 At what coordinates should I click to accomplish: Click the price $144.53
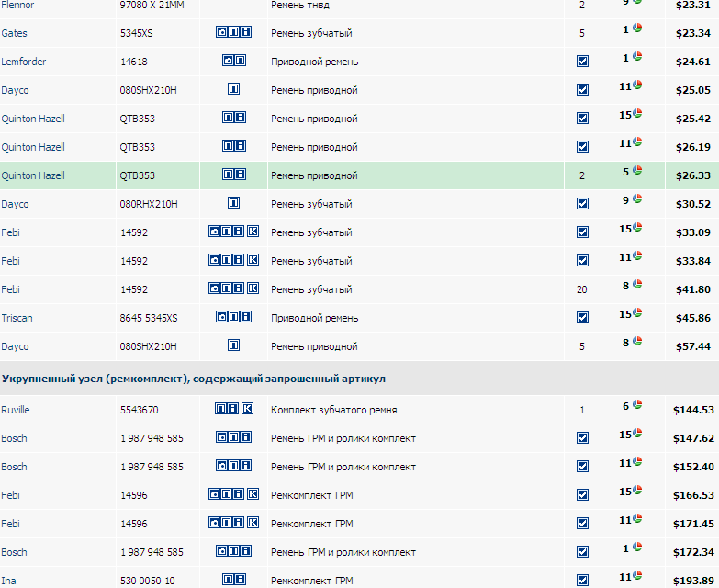[693, 410]
